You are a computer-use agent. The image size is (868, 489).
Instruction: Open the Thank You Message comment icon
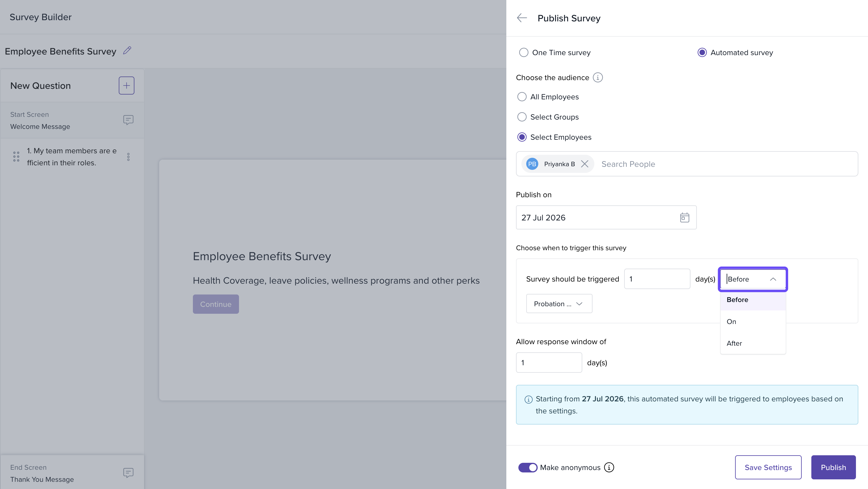pos(128,473)
